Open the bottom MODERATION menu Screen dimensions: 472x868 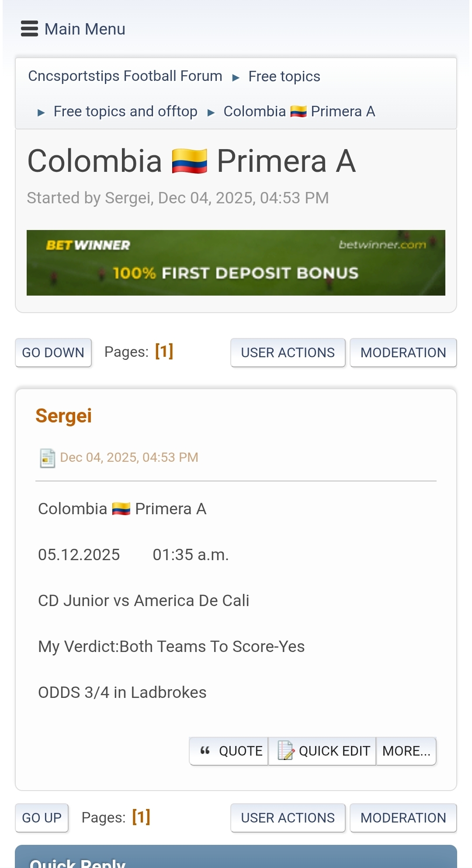[x=403, y=818]
